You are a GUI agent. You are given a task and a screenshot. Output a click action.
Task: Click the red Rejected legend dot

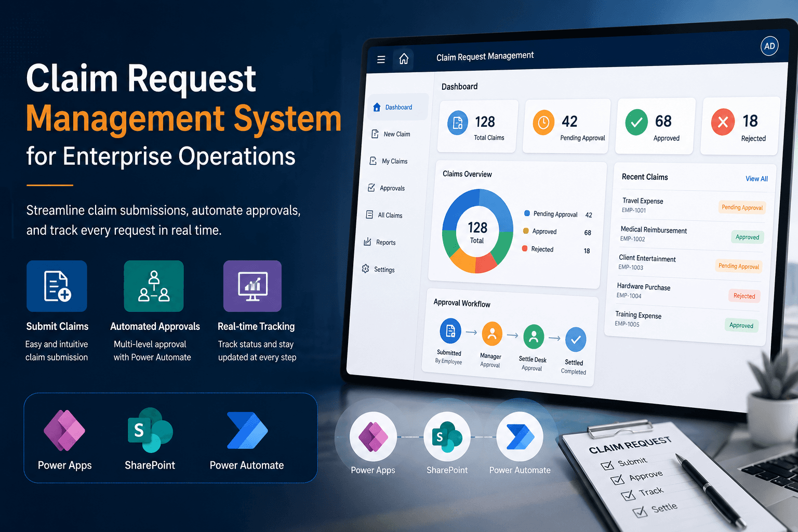pos(525,248)
